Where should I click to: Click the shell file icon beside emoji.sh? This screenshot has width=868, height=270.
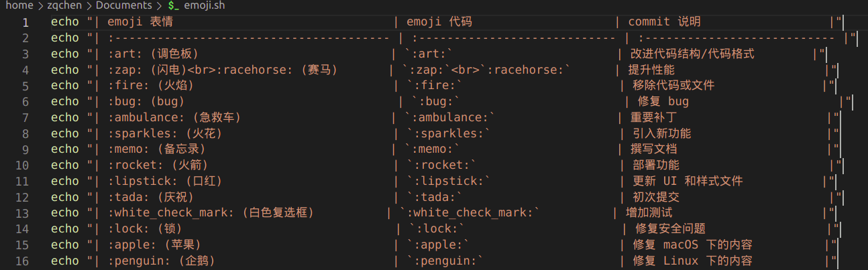[172, 5]
